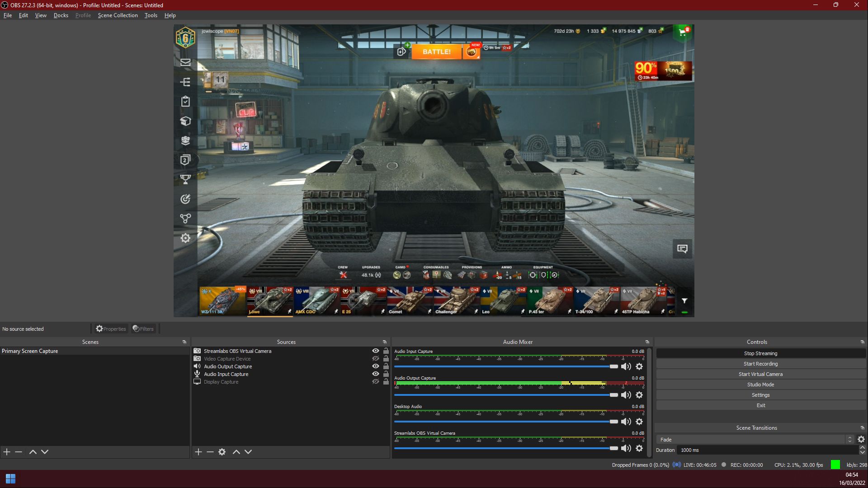Viewport: 868px width, 488px height.
Task: Open Audio Output Capture settings gear
Action: coord(639,395)
